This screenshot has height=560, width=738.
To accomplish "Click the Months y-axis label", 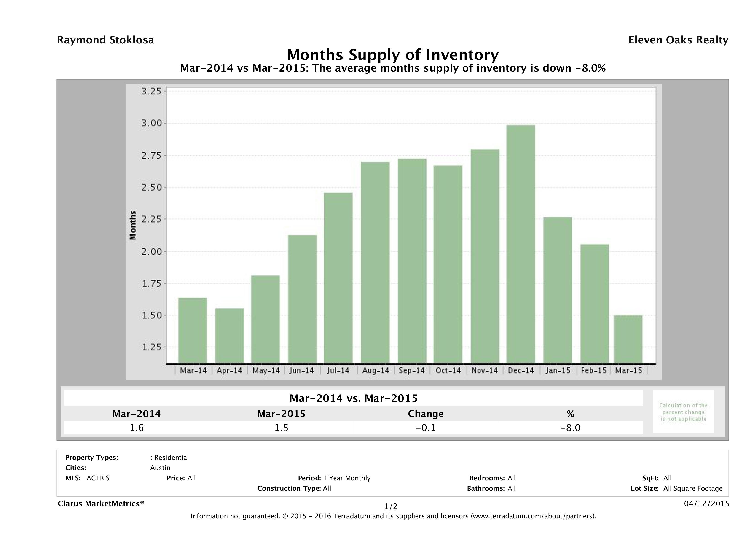I will [x=133, y=225].
